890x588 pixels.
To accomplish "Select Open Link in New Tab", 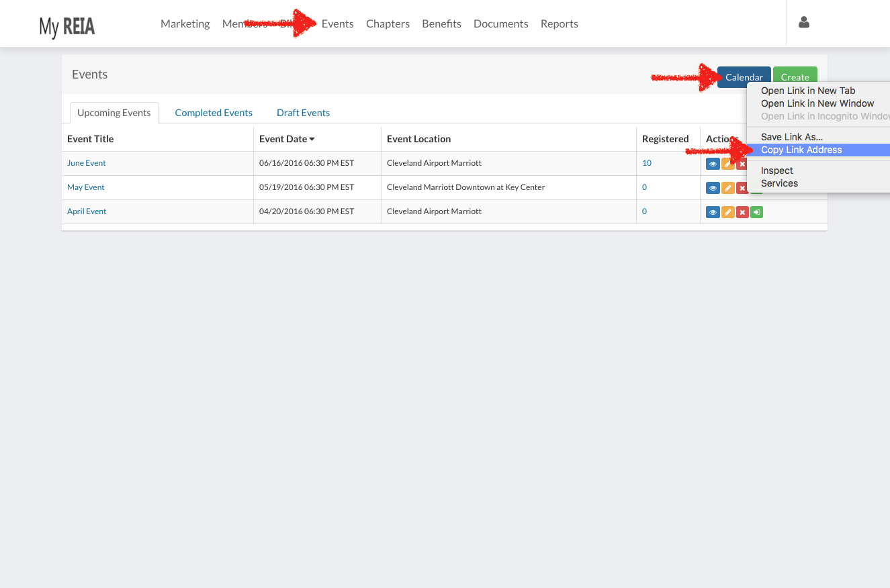I will tap(807, 91).
